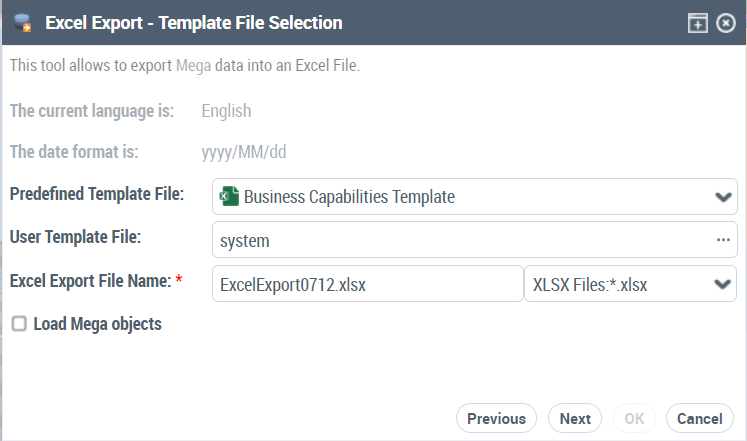The width and height of the screenshot is (747, 441).
Task: Click the greyed-out OK button
Action: pos(634,419)
